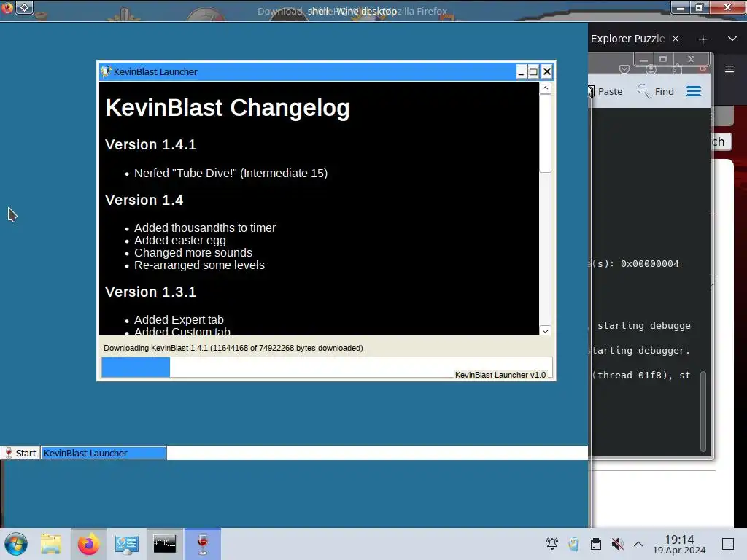Open the notifications bell in tray
Screen dimensions: 747x560
552,544
